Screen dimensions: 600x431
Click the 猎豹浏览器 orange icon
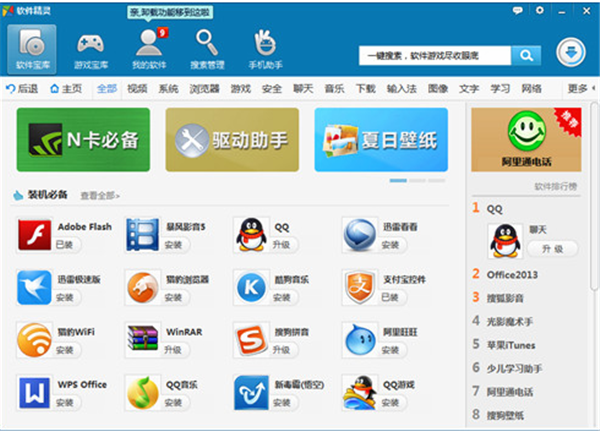click(x=142, y=287)
